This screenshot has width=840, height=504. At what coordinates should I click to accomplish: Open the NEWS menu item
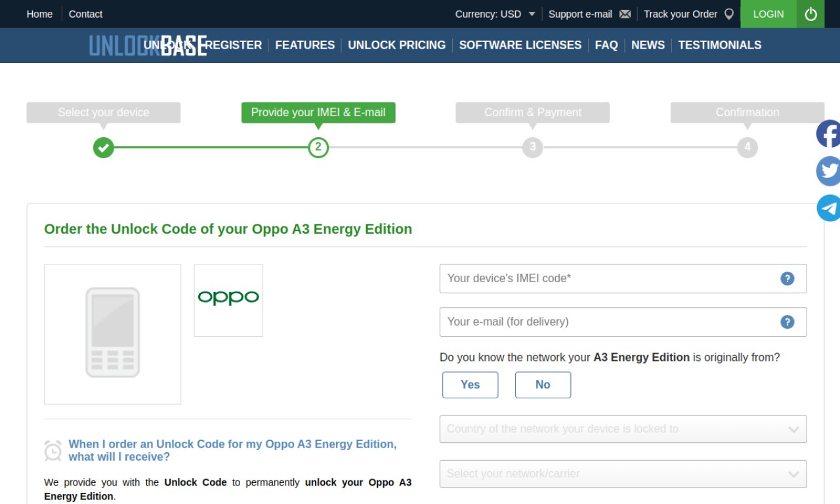648,45
